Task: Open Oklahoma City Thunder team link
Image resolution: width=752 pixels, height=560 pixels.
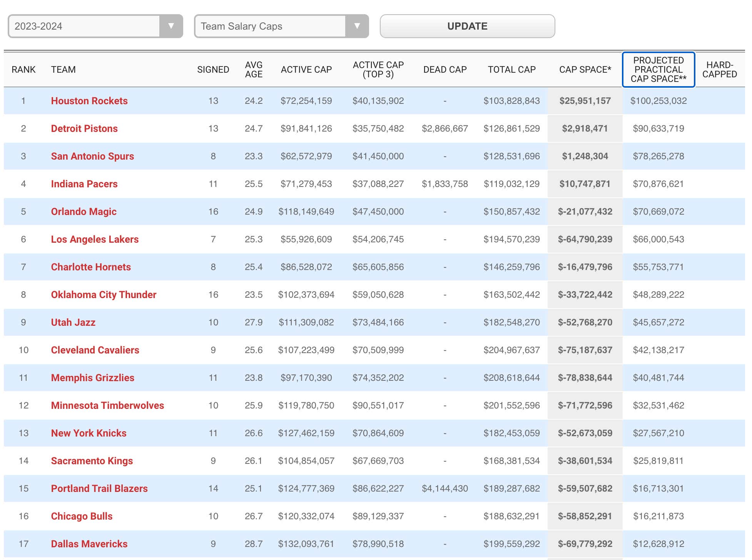Action: point(104,295)
